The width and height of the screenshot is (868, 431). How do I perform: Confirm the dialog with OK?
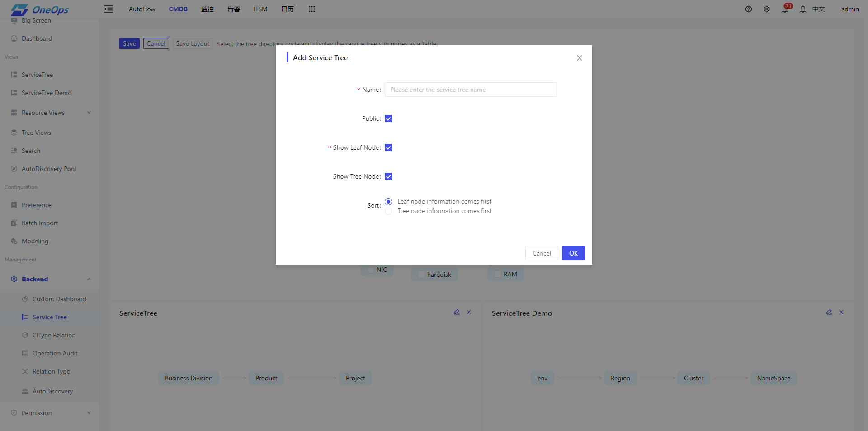pos(573,253)
